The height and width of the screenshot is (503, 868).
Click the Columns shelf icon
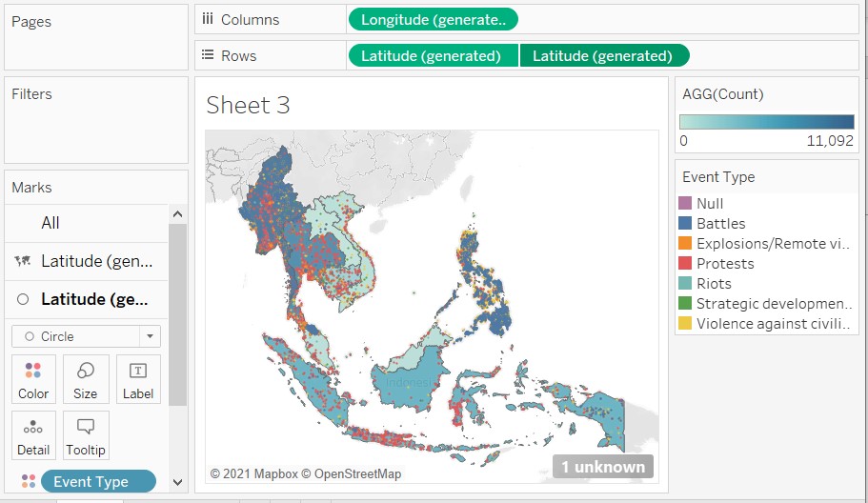(208, 19)
